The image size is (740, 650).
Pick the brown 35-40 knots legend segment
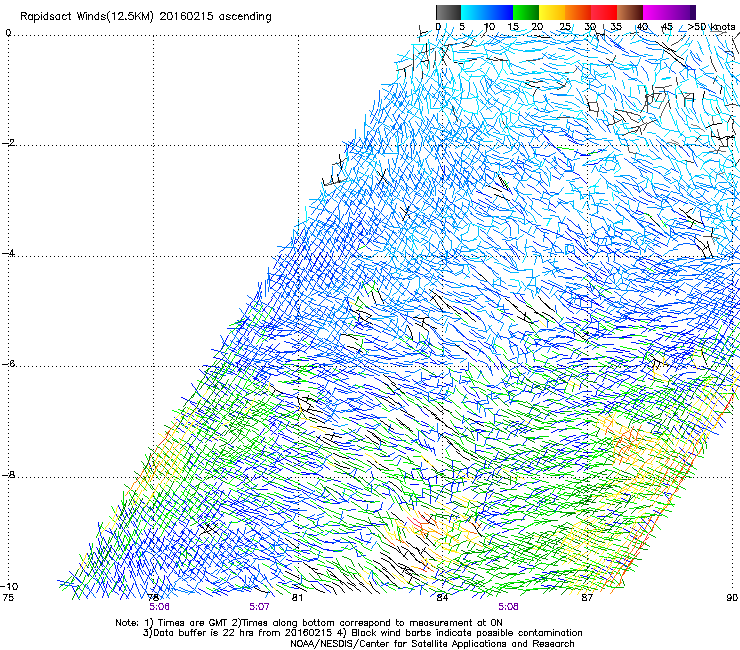tap(630, 12)
